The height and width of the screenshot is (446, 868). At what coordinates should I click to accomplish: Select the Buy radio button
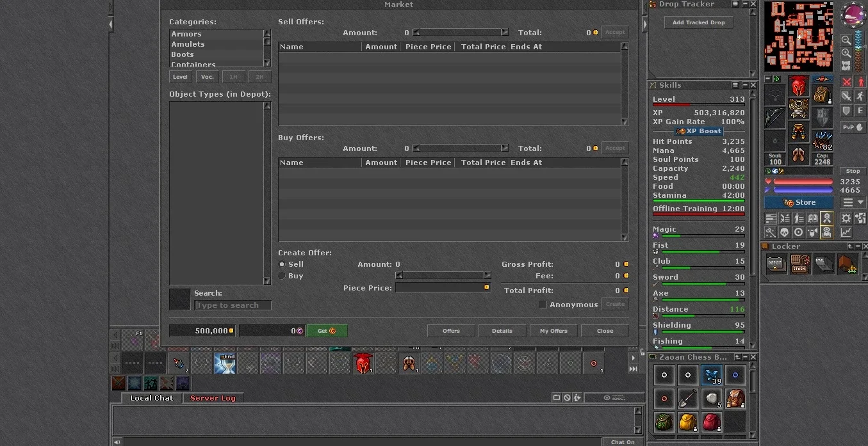click(282, 276)
